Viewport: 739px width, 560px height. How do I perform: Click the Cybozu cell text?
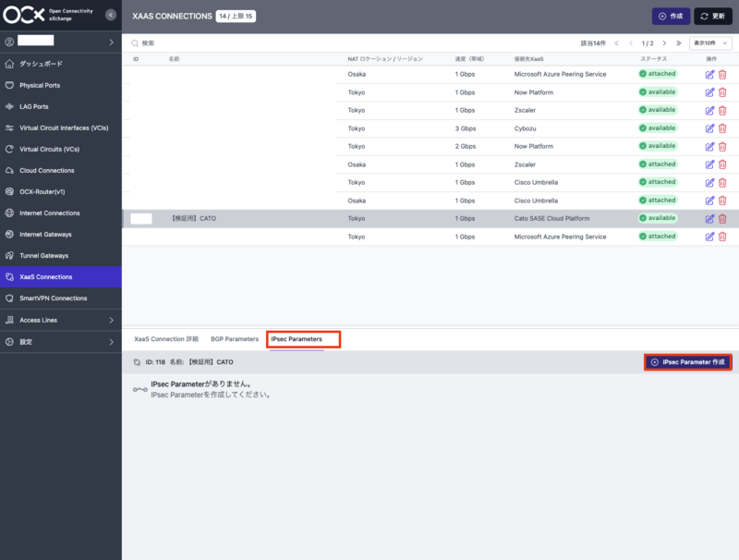click(525, 128)
